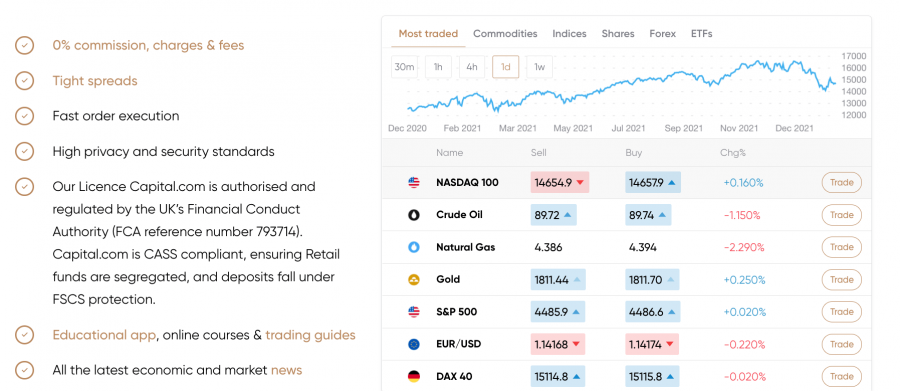
Task: Click the S&P 500 flag icon
Action: 414,312
